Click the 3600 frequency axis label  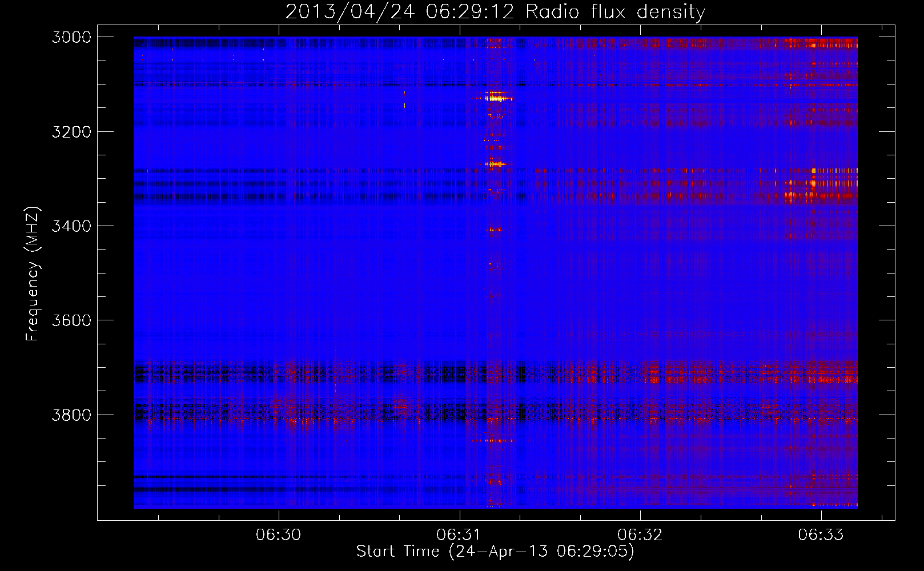pyautogui.click(x=71, y=320)
